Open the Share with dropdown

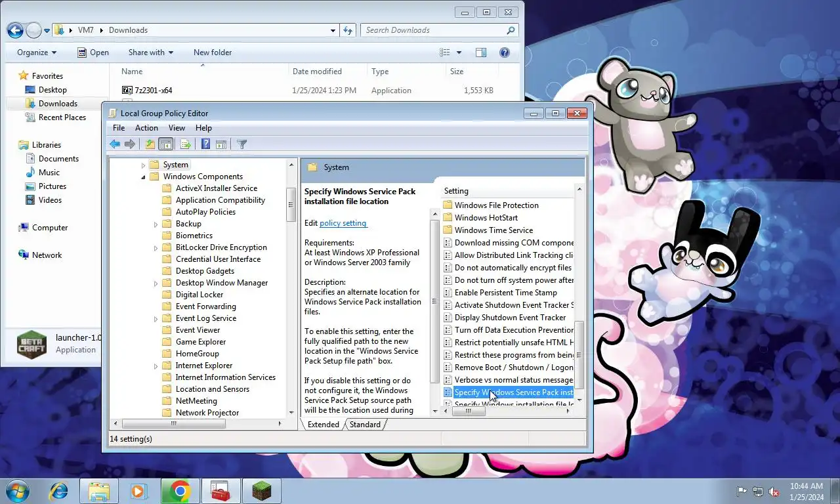(x=151, y=52)
